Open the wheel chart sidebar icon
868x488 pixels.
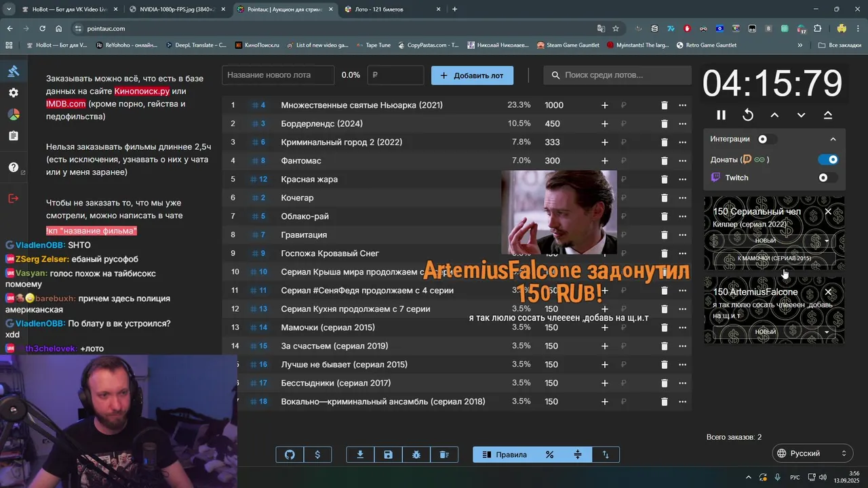[x=14, y=115]
